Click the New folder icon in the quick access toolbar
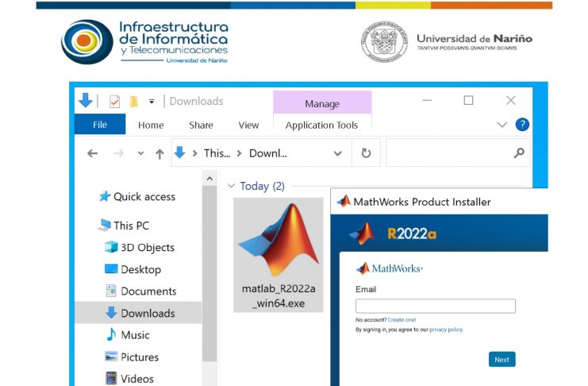 134,102
